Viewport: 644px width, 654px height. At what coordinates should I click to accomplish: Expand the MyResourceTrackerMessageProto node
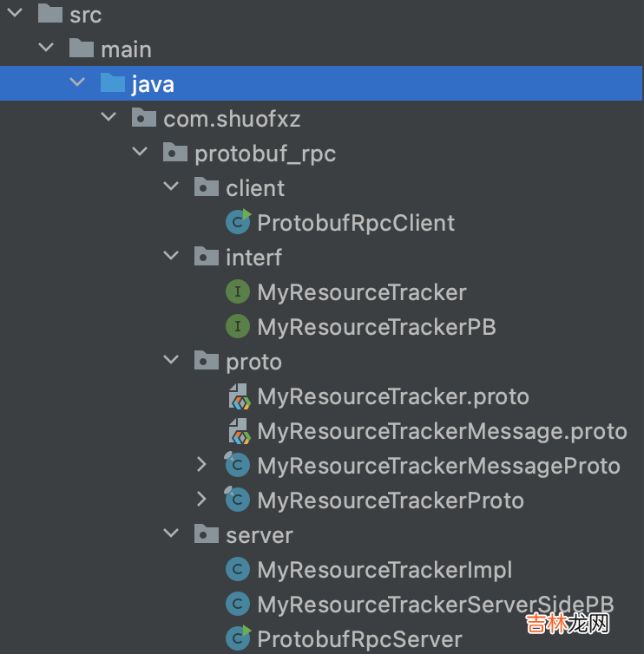(x=202, y=466)
